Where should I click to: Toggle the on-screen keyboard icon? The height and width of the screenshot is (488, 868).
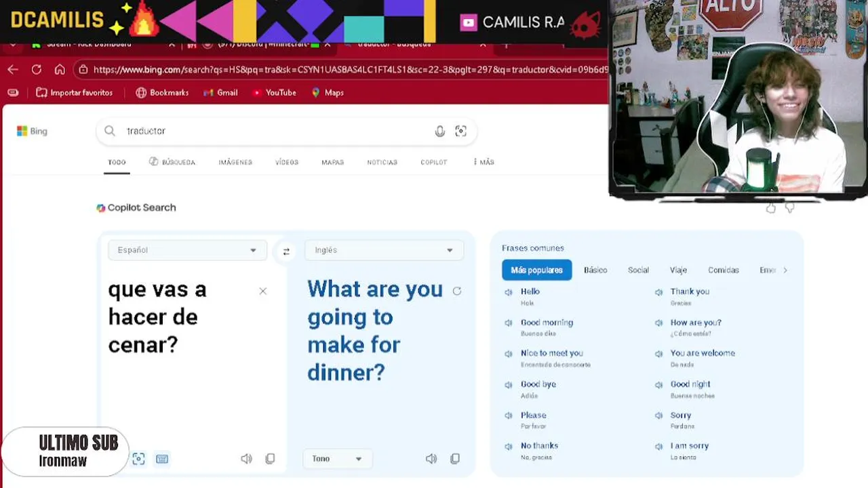(x=162, y=459)
